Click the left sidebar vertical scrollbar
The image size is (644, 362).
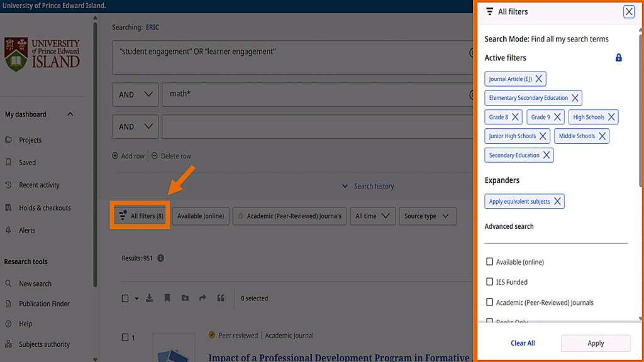(x=96, y=157)
